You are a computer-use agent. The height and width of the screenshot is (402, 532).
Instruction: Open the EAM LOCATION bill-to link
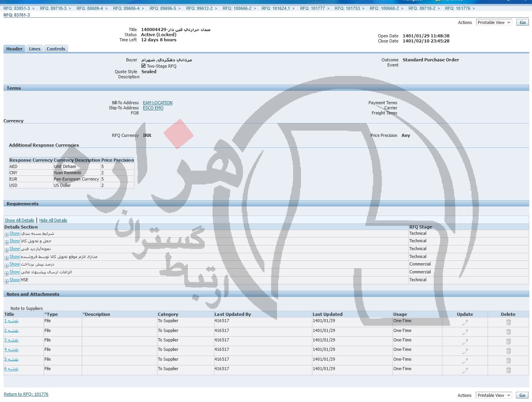click(158, 103)
